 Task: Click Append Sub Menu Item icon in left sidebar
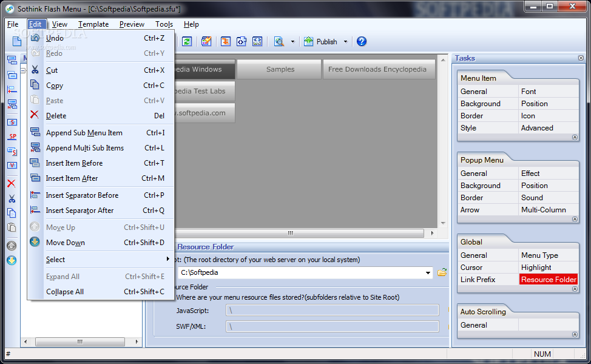coord(12,60)
